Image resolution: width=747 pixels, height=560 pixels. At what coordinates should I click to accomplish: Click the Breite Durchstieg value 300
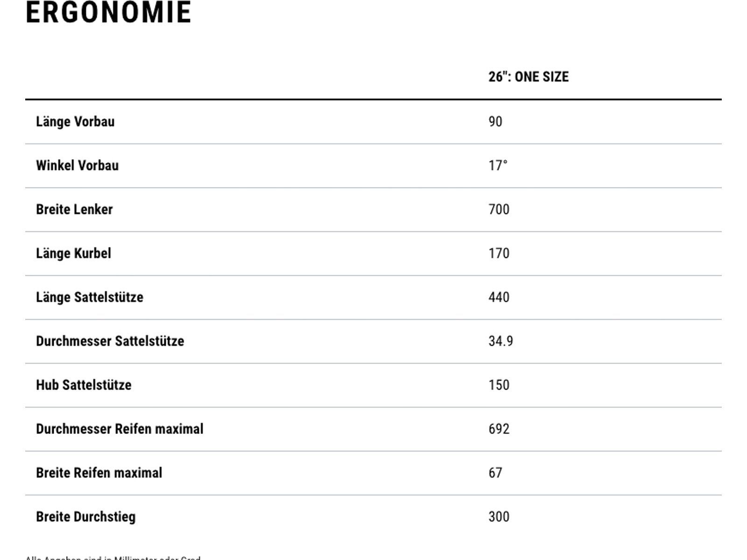pyautogui.click(x=499, y=517)
